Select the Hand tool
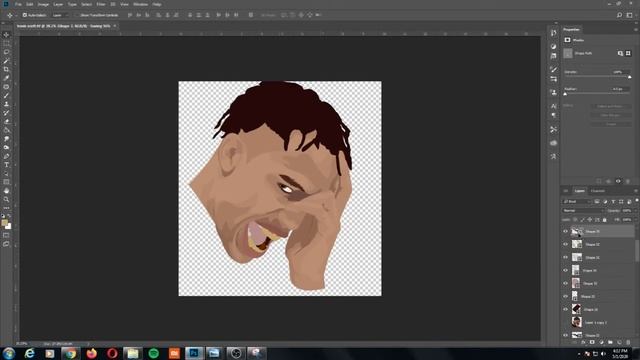640x360 pixels. pos(6,191)
